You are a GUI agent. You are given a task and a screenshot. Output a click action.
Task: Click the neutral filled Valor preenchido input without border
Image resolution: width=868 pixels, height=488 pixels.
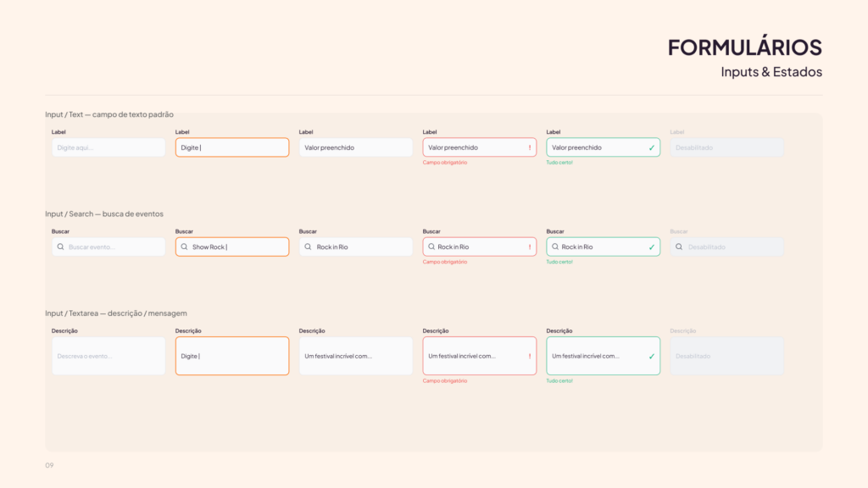(x=356, y=147)
